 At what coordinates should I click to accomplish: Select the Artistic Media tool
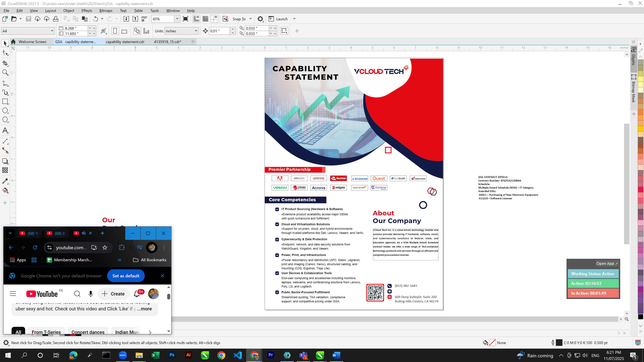(5, 93)
